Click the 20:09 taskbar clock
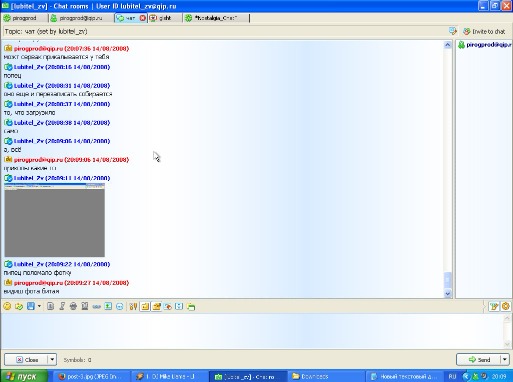Screen dimensions: 513x382 tap(499, 377)
